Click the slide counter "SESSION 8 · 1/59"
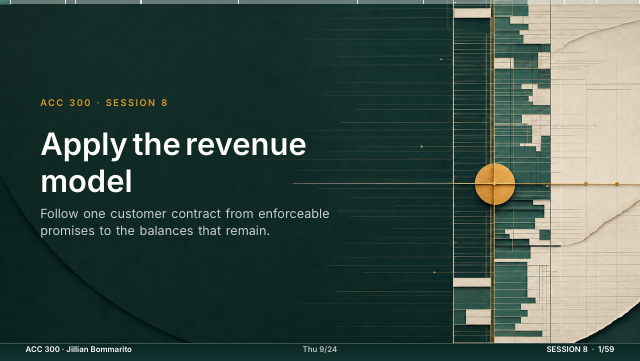This screenshot has height=361, width=640. point(580,349)
